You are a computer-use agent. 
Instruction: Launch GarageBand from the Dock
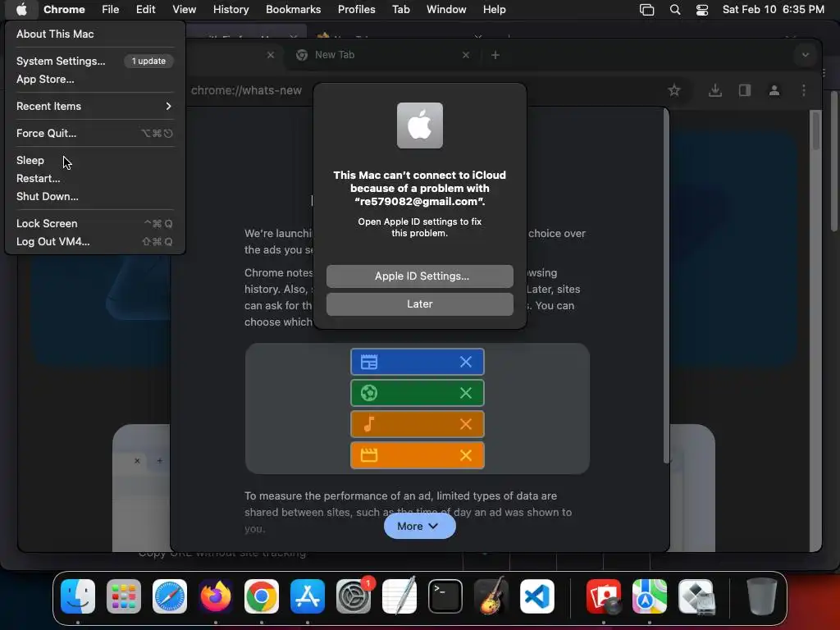coord(491,596)
